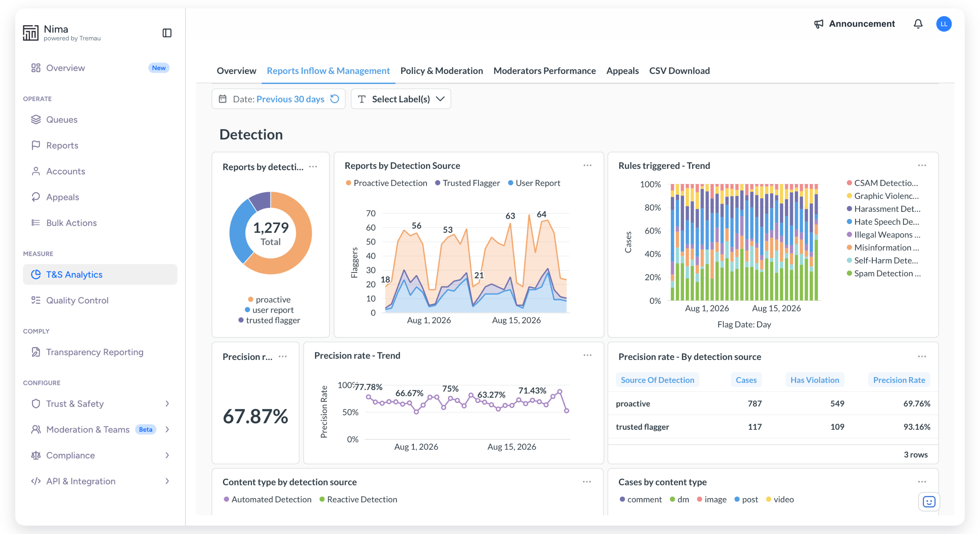Screen dimensions: 980x534
Task: Toggle Proactive Detection legend series
Action: (386, 183)
